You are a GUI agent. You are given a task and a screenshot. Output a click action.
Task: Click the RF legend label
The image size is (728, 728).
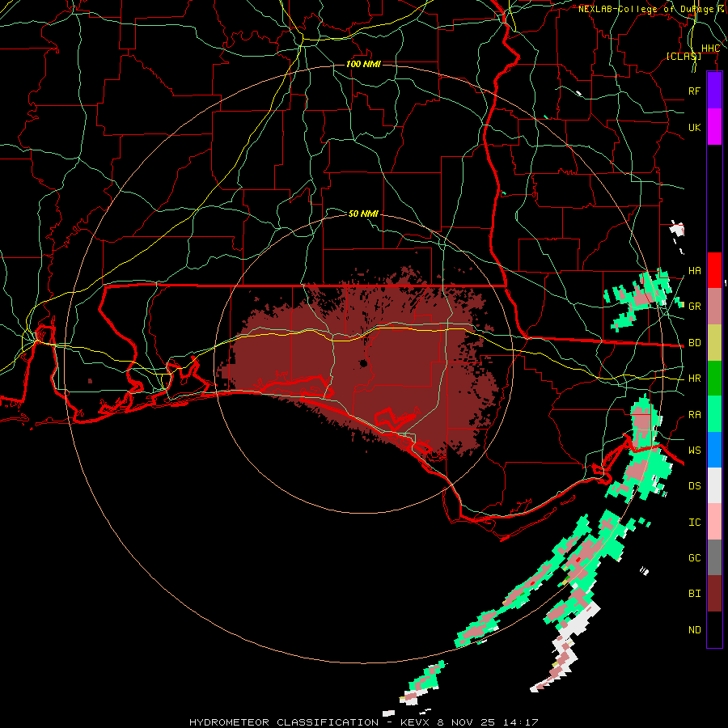tap(694, 91)
